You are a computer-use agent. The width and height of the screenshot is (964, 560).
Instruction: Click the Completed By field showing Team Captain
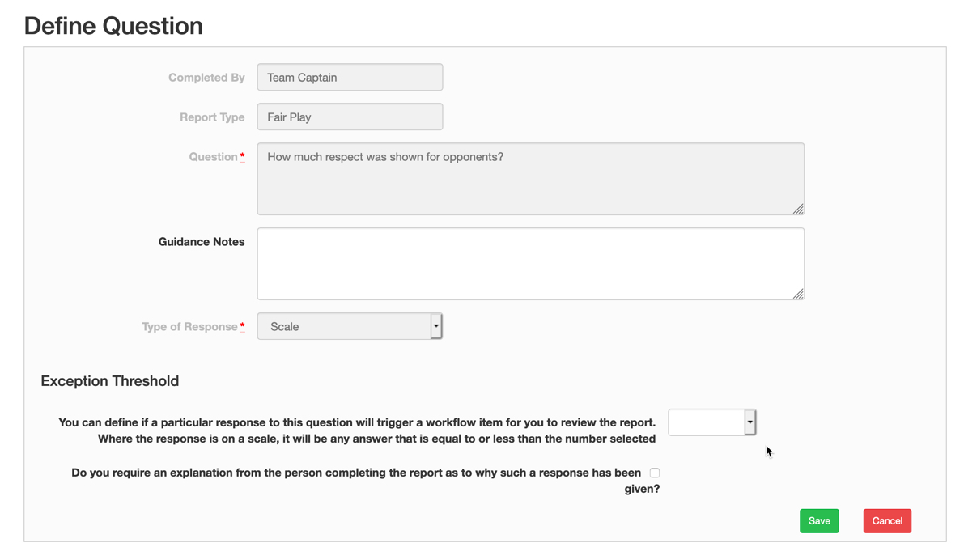pyautogui.click(x=350, y=78)
